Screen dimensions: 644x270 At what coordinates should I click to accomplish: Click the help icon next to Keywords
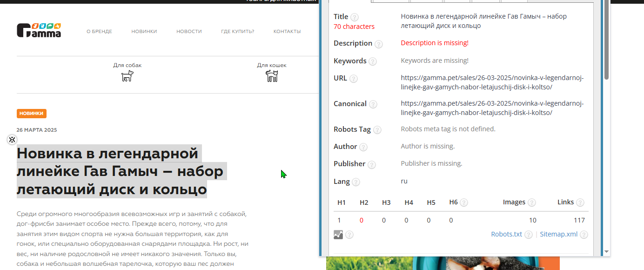373,61
